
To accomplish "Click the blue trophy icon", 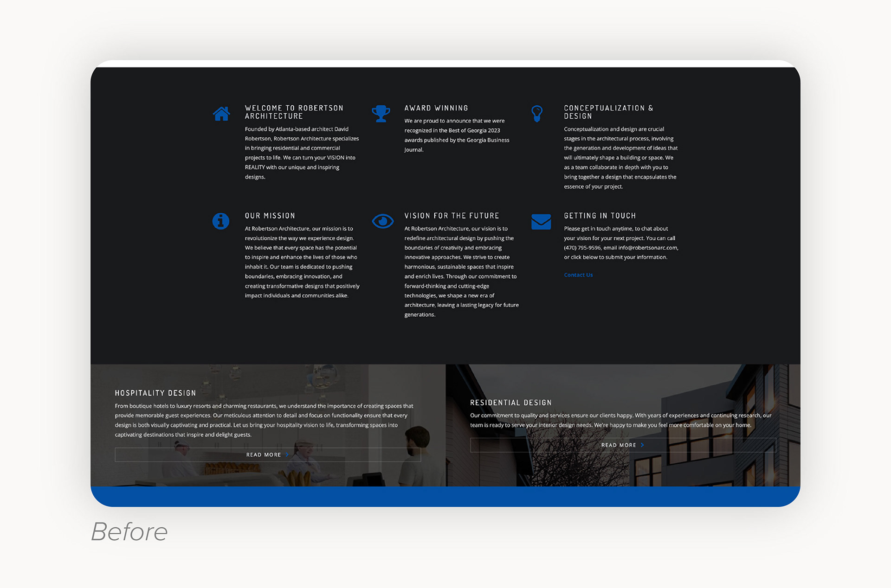I will coord(381,114).
